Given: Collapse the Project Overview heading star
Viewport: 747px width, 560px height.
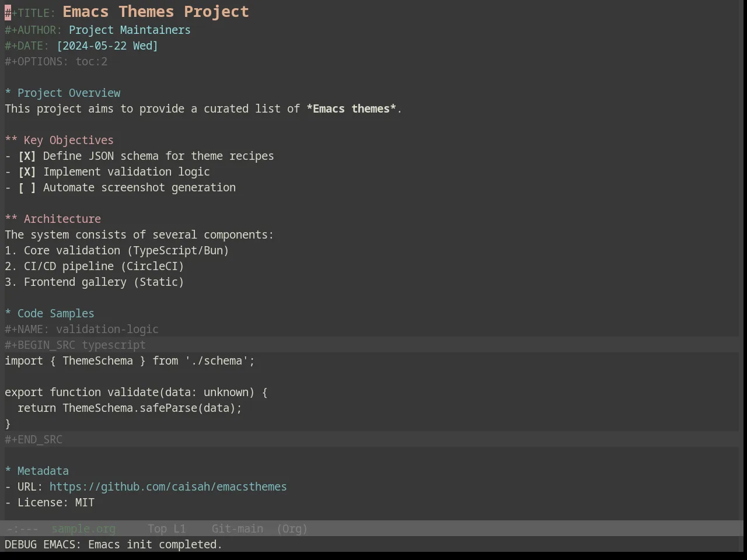Looking at the screenshot, I should [x=8, y=93].
